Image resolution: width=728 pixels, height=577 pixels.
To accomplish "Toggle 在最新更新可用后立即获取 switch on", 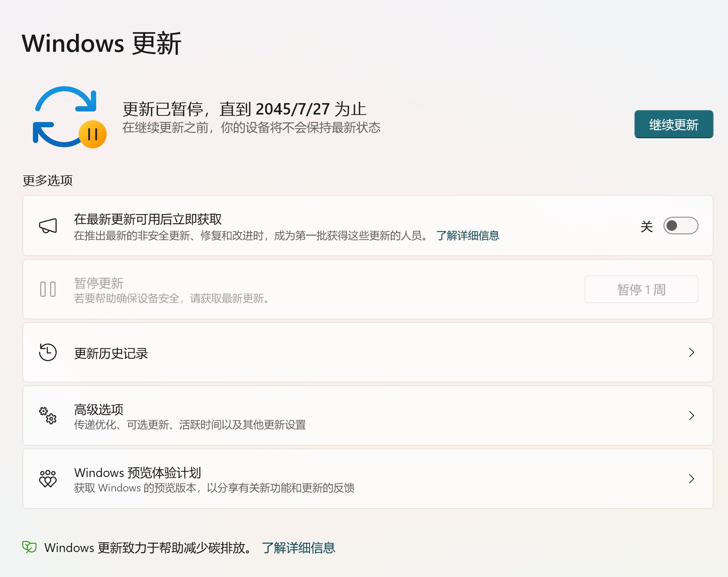I will point(680,226).
